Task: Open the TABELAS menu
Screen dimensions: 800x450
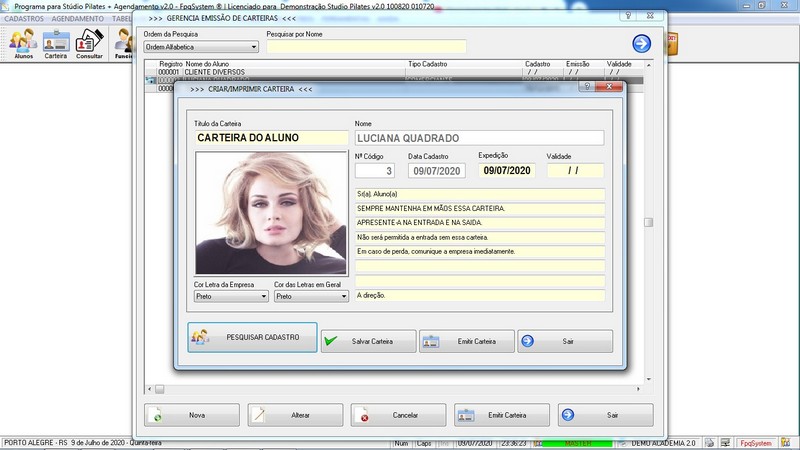Action: 121,19
